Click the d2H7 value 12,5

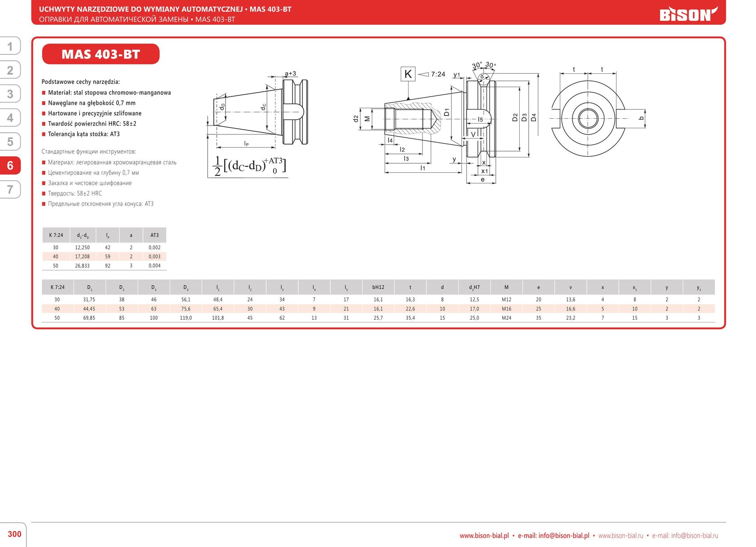pyautogui.click(x=474, y=300)
